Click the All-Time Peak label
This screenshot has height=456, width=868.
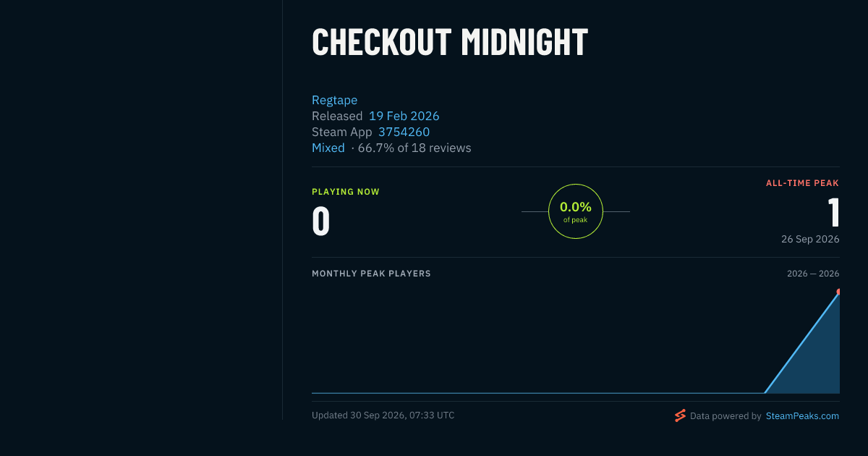coord(802,183)
